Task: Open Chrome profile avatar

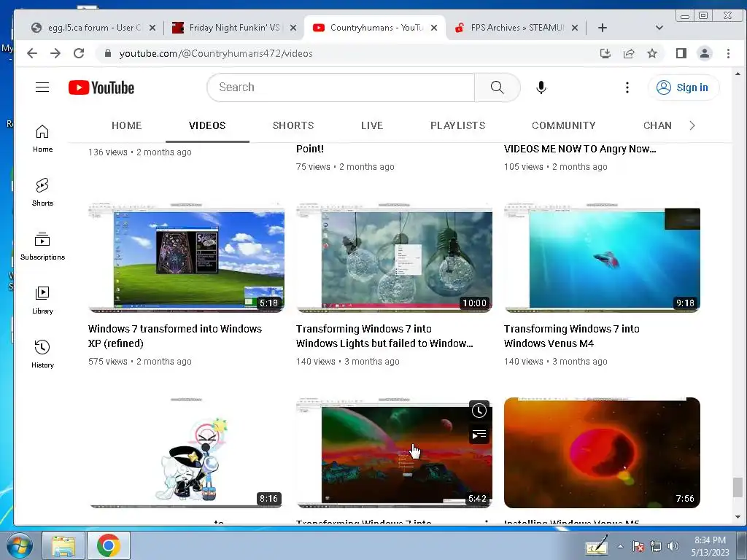Action: [705, 53]
